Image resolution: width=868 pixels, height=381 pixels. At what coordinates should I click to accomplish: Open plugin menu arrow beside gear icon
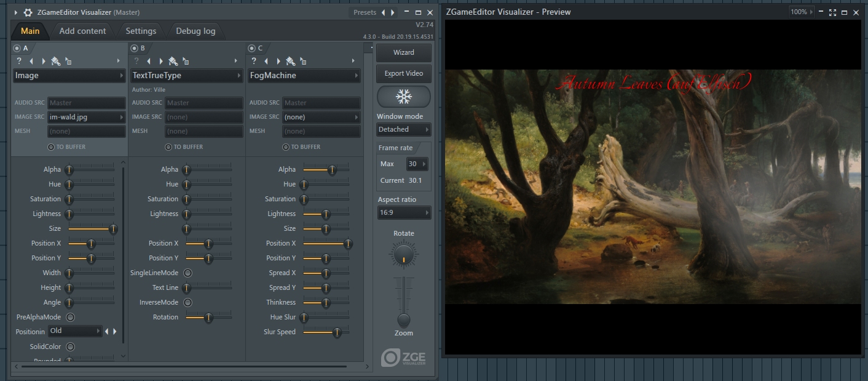(15, 12)
